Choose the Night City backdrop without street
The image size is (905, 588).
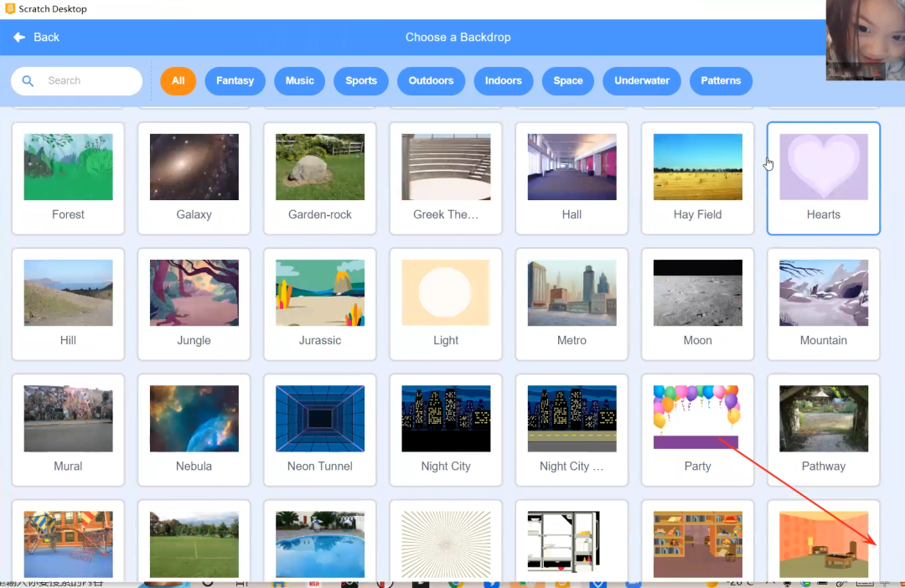tap(446, 430)
